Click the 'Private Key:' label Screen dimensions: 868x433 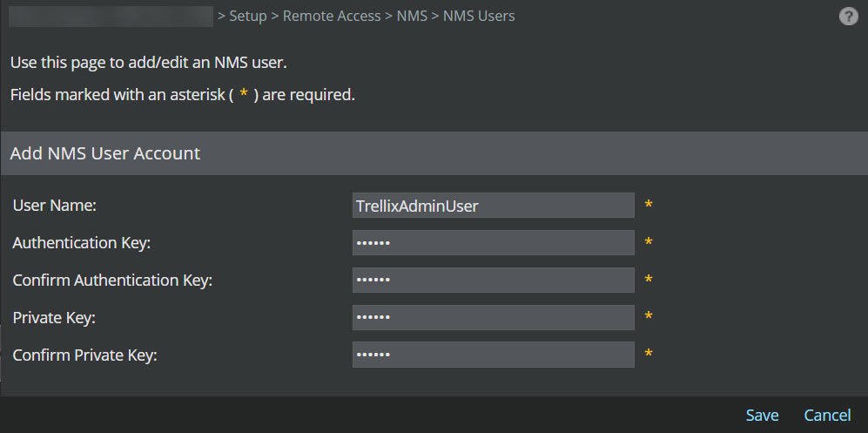54,318
